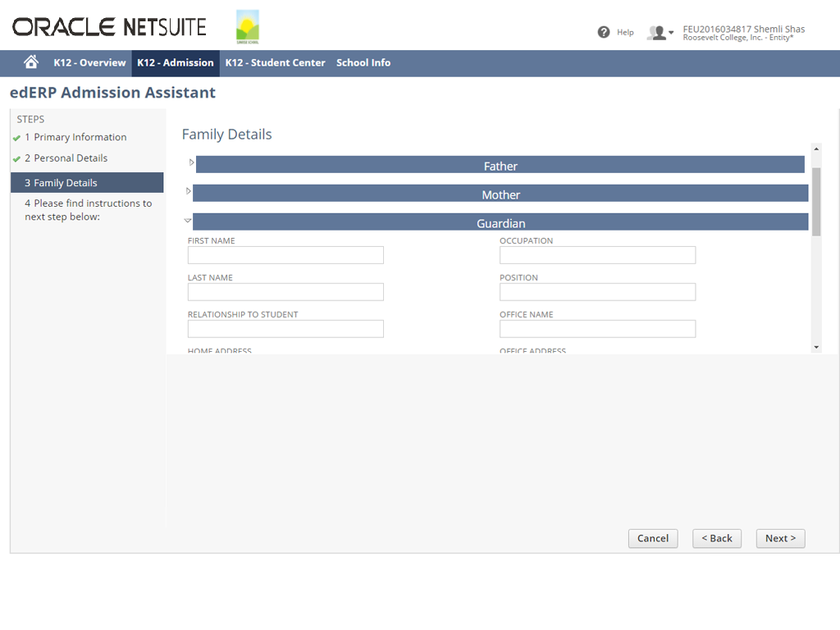Click the form scrollbar up arrow
Image resolution: width=840 pixels, height=630 pixels.
tap(816, 149)
